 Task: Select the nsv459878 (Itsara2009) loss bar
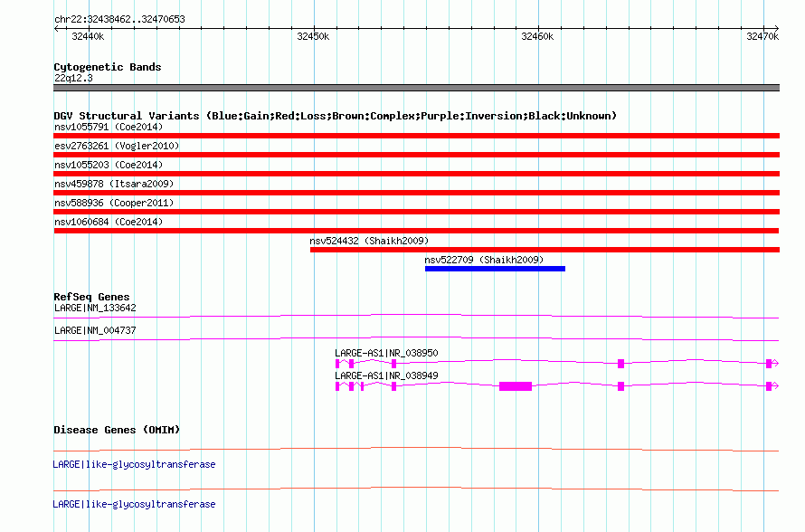point(416,193)
